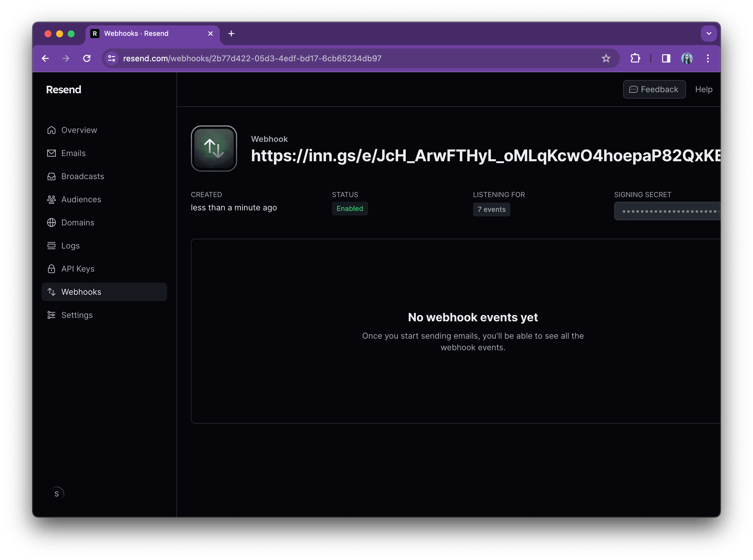Viewport: 753px width, 560px height.
Task: Open the Chrome three-dot menu
Action: click(708, 58)
